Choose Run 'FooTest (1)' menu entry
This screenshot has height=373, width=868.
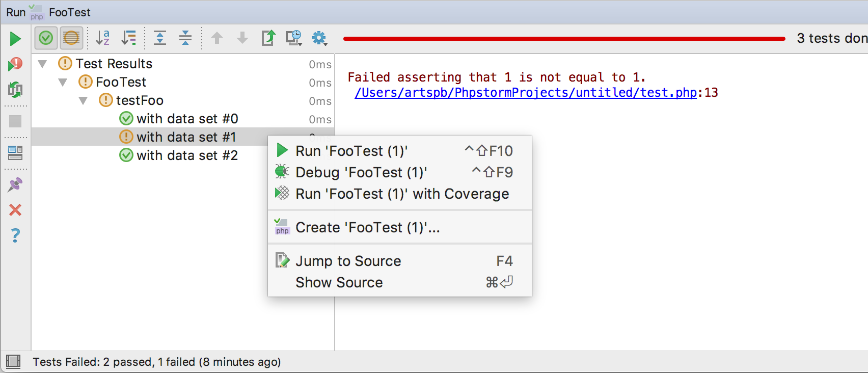400,151
